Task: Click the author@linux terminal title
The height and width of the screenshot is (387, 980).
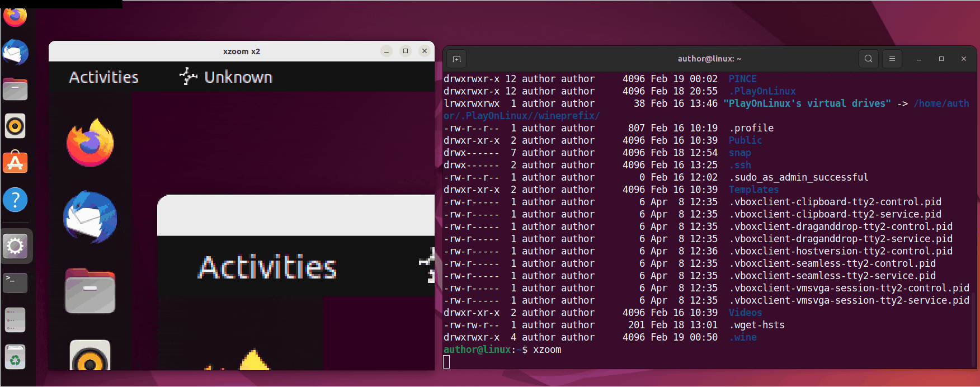Action: click(709, 59)
